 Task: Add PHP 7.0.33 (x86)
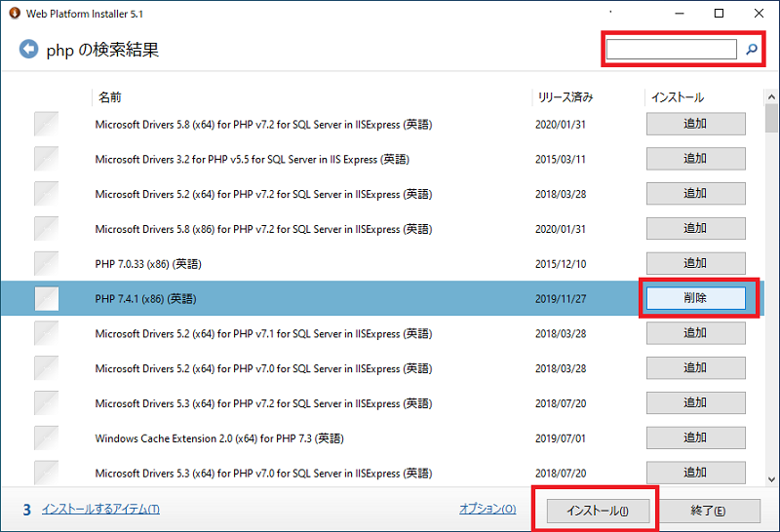pos(695,263)
